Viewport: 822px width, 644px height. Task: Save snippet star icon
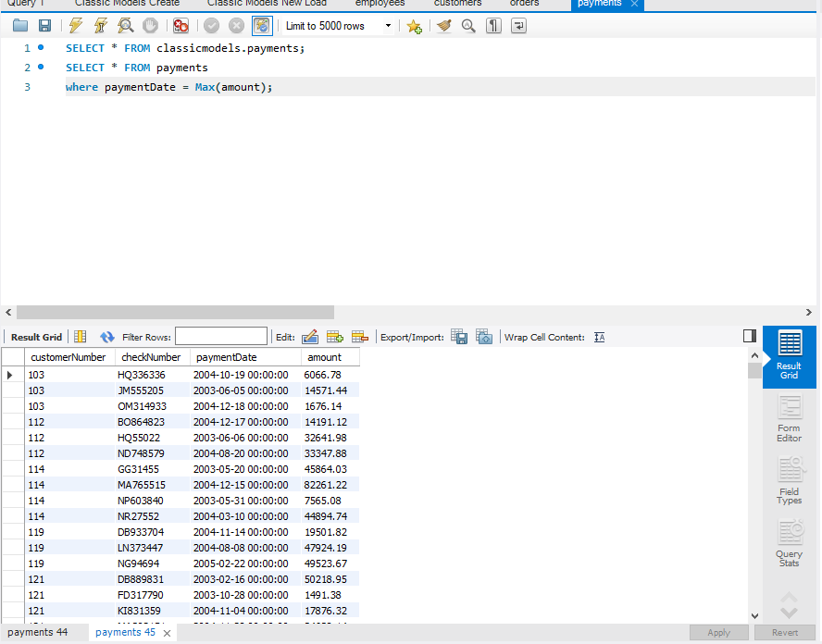click(x=414, y=26)
